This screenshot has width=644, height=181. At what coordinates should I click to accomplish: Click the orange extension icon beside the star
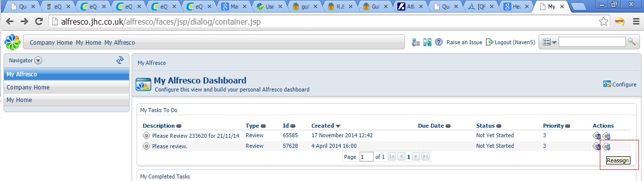coord(619,22)
